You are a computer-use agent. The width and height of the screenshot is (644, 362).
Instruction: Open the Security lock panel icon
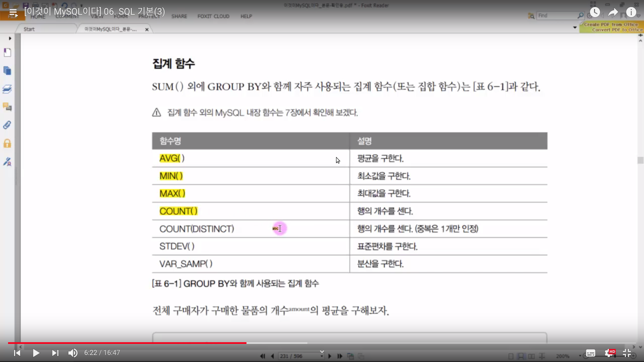coord(7,143)
